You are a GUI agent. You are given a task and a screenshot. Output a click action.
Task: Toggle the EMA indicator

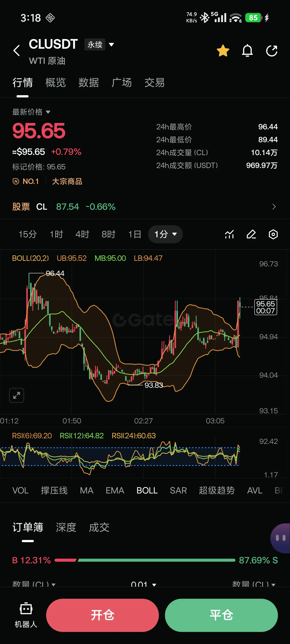click(115, 490)
